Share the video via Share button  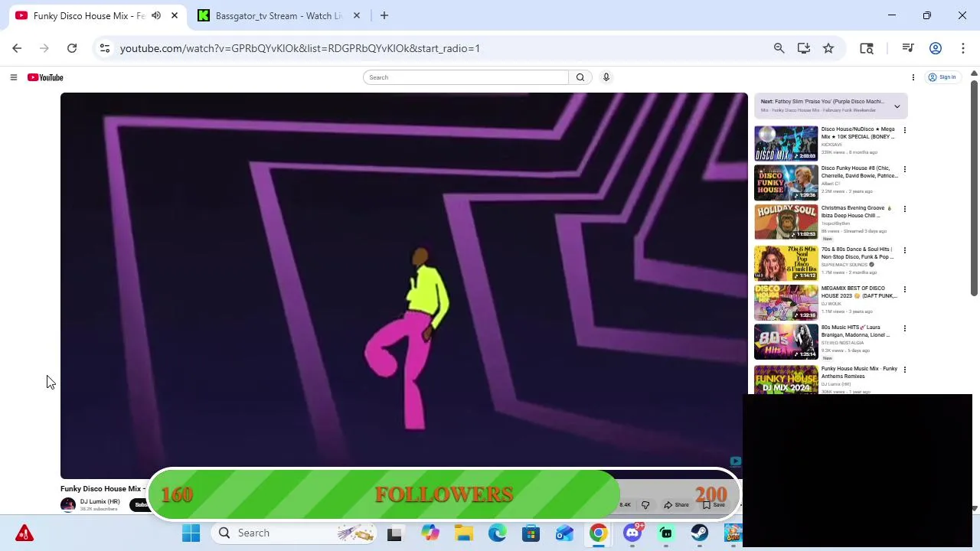(x=677, y=505)
